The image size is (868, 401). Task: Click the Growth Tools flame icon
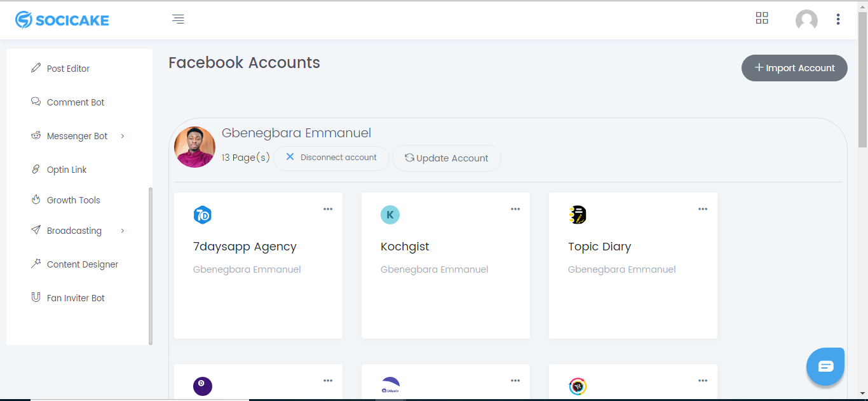(x=36, y=200)
